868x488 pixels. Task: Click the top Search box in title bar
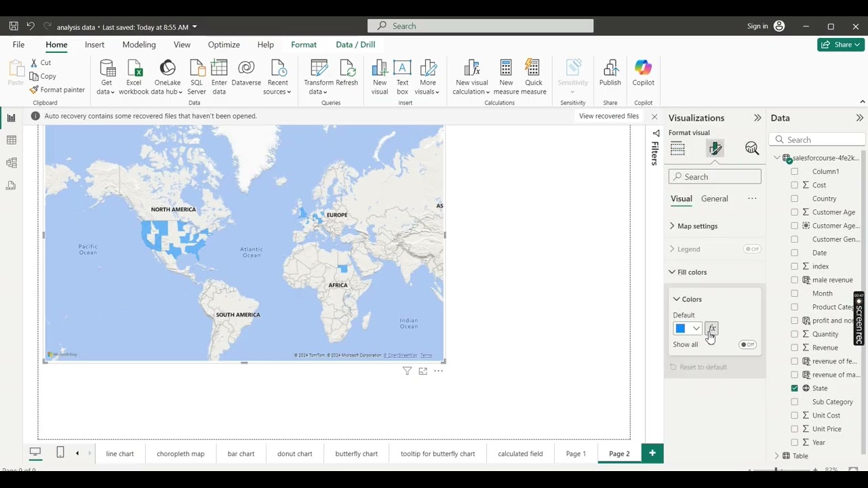tap(480, 26)
